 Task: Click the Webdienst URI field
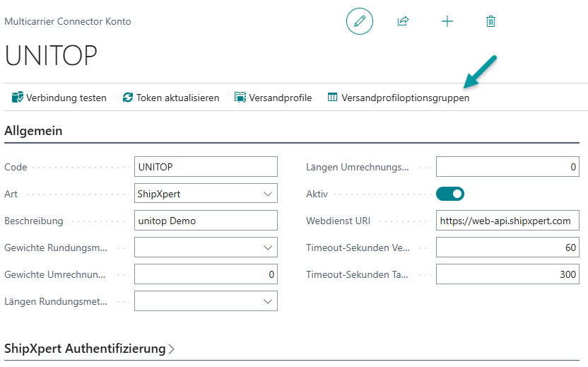click(x=507, y=221)
